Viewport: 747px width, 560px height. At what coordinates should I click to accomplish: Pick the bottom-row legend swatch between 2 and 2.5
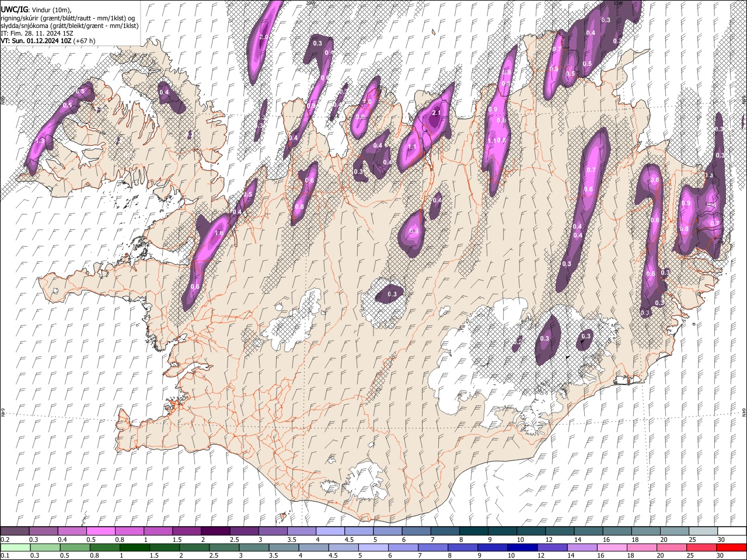coord(194,547)
